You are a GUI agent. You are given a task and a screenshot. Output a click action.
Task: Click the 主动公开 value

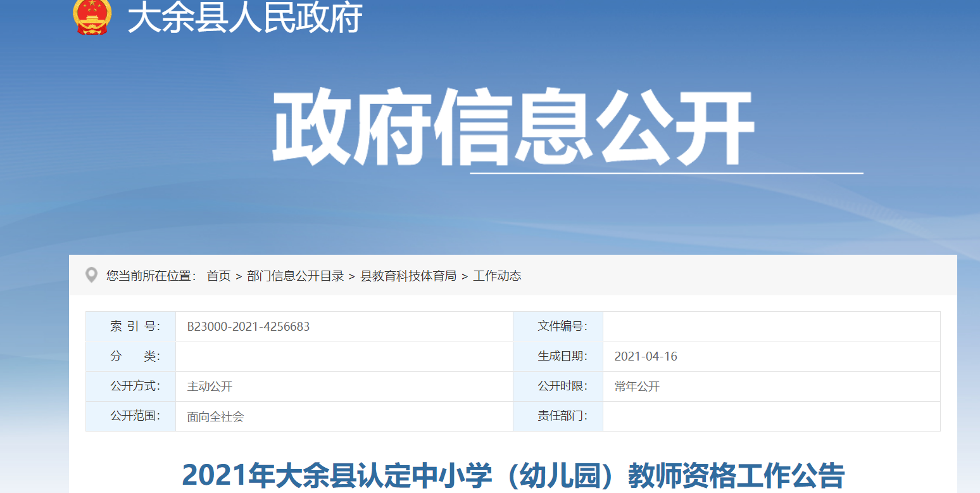click(x=210, y=387)
